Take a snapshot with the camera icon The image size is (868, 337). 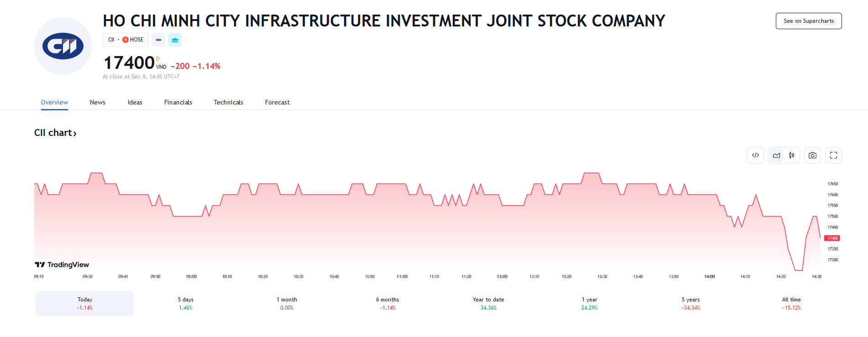(x=812, y=155)
